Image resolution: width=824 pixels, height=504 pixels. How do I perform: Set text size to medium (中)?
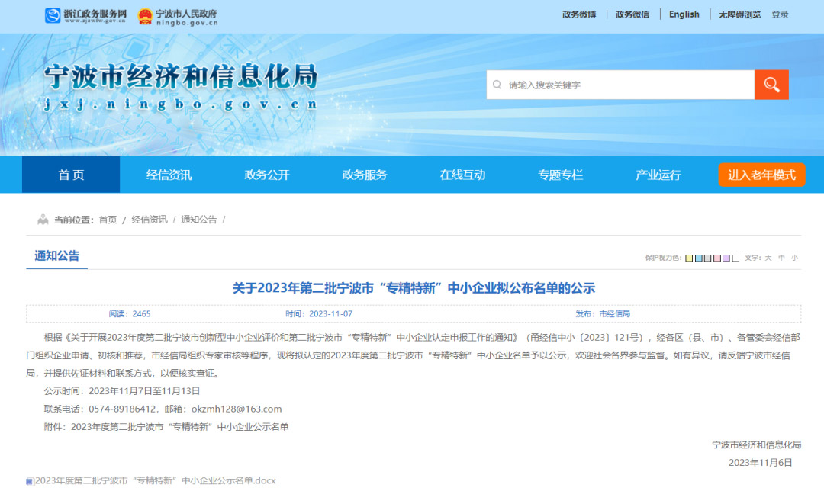point(781,258)
